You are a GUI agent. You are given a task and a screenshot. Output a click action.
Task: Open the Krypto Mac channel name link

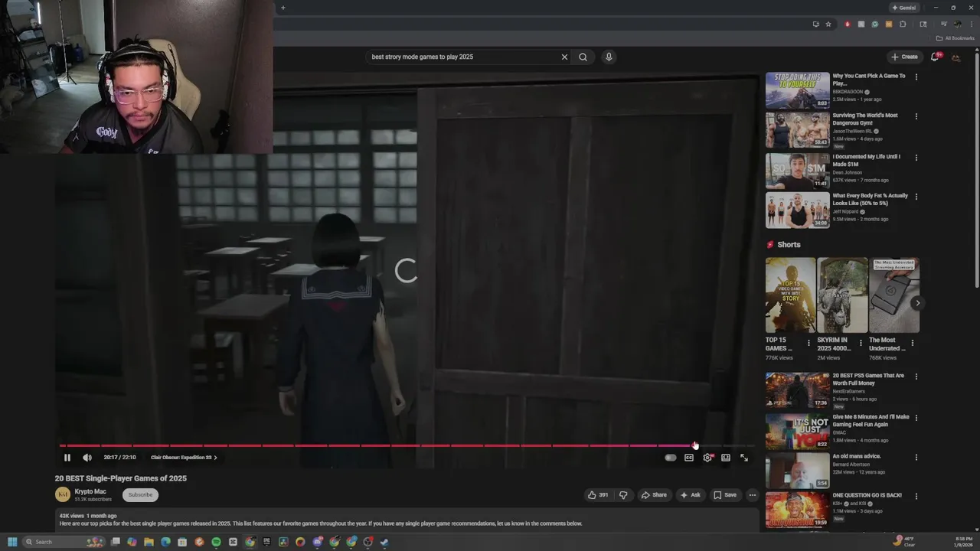click(90, 491)
